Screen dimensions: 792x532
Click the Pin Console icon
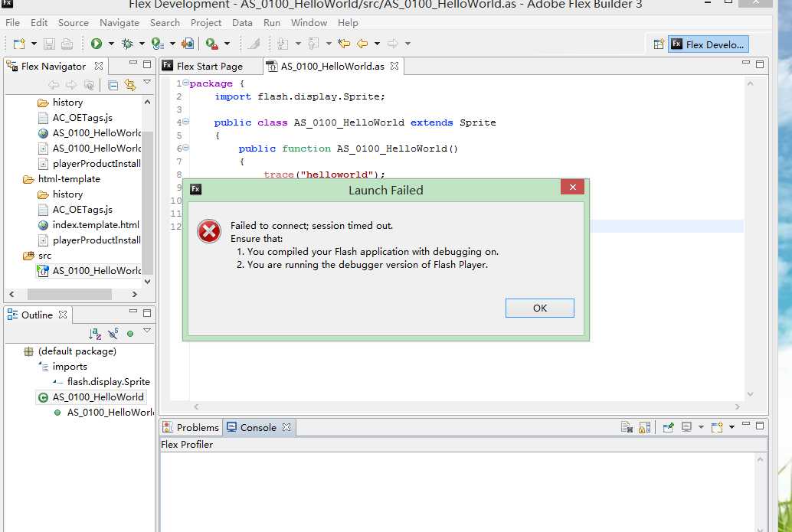pos(668,428)
